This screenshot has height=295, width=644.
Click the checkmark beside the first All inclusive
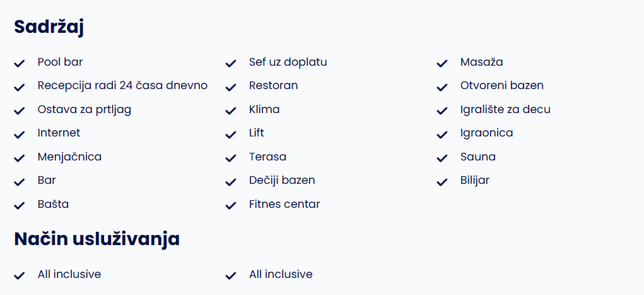click(20, 275)
